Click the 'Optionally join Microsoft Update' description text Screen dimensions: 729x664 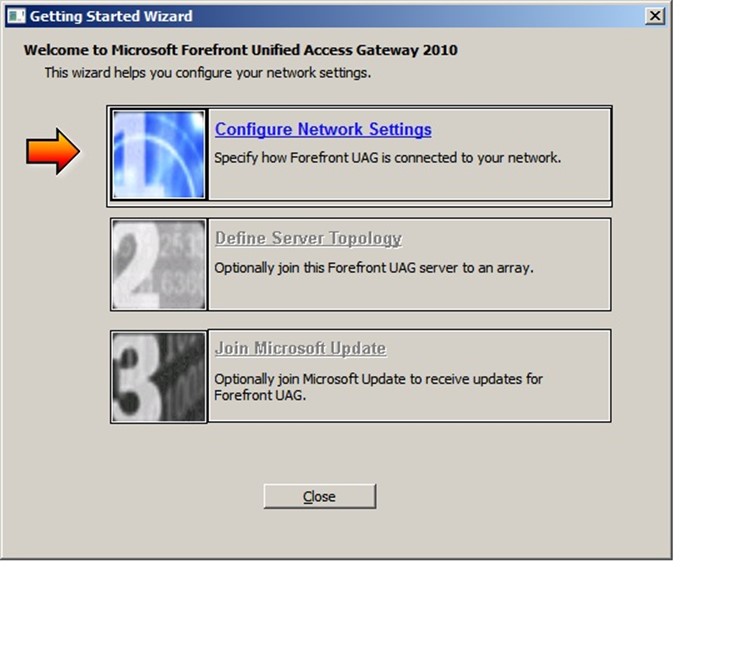point(378,387)
